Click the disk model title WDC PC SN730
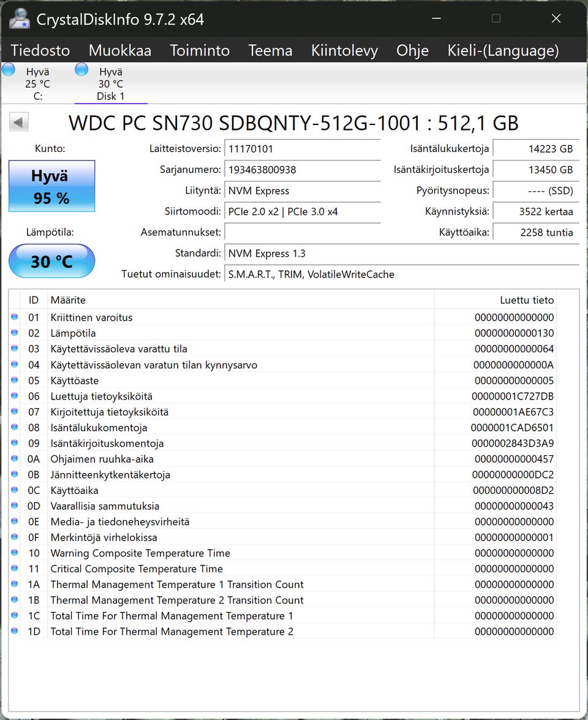 click(294, 123)
